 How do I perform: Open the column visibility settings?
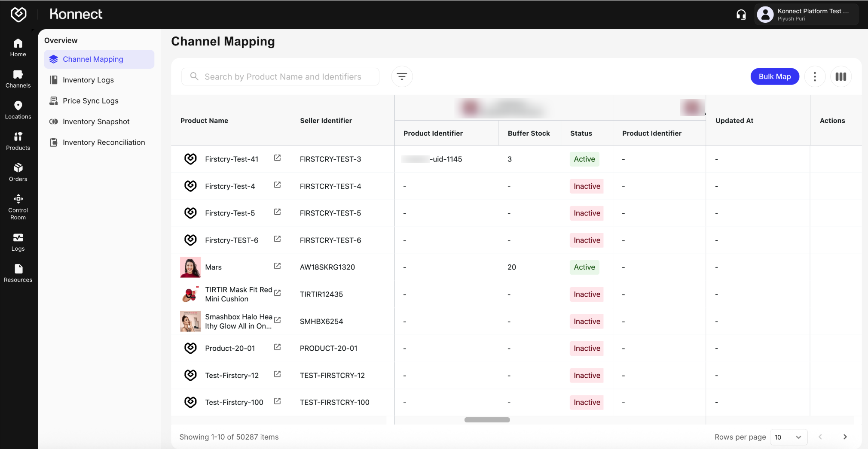coord(841,76)
